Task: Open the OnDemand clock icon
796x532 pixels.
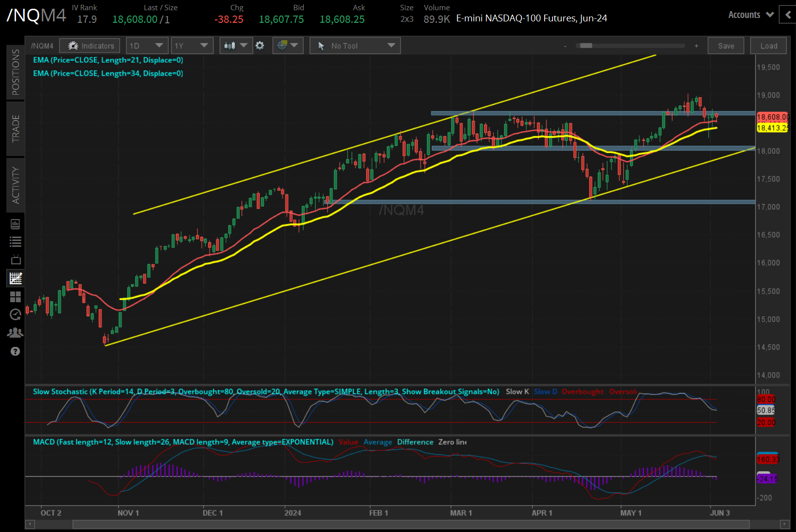Action: click(15, 314)
